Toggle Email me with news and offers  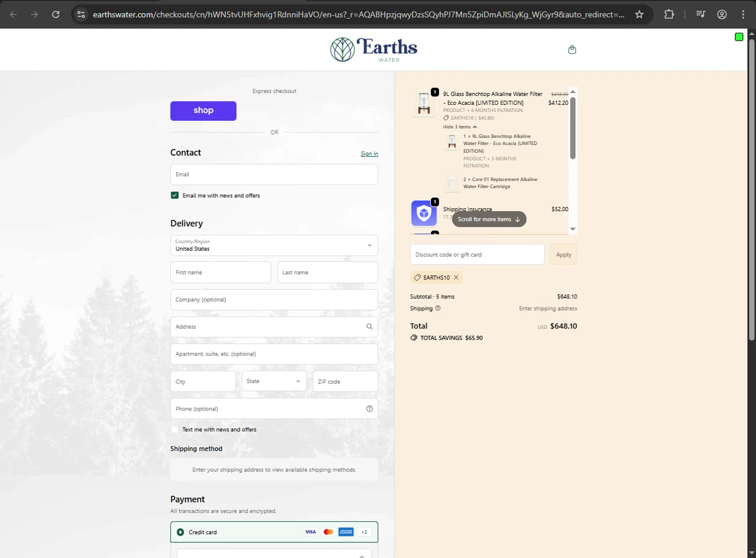174,195
